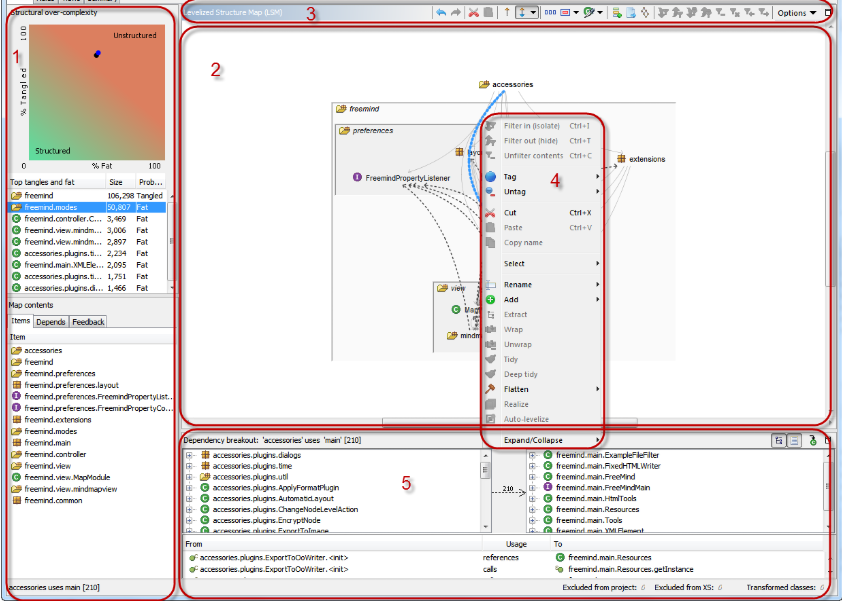The width and height of the screenshot is (842, 604).
Task: Click the red Cut scissors toolbar icon
Action: point(474,12)
